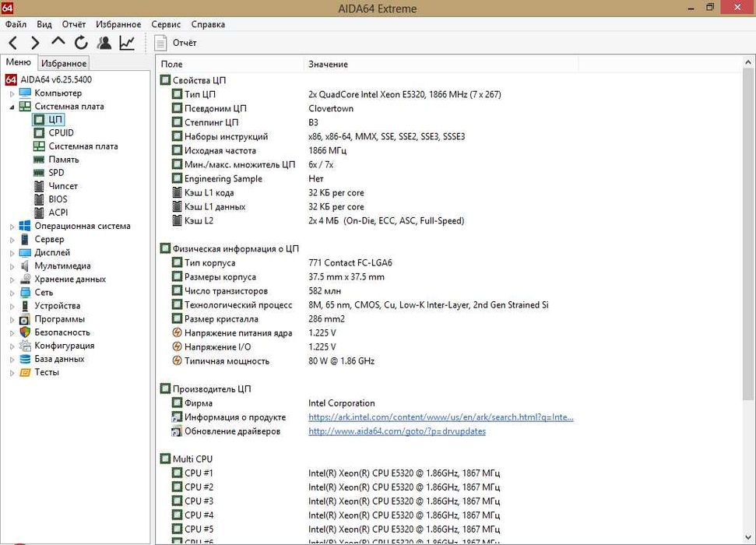
Task: Select the CPU #3 row
Action: (x=448, y=501)
